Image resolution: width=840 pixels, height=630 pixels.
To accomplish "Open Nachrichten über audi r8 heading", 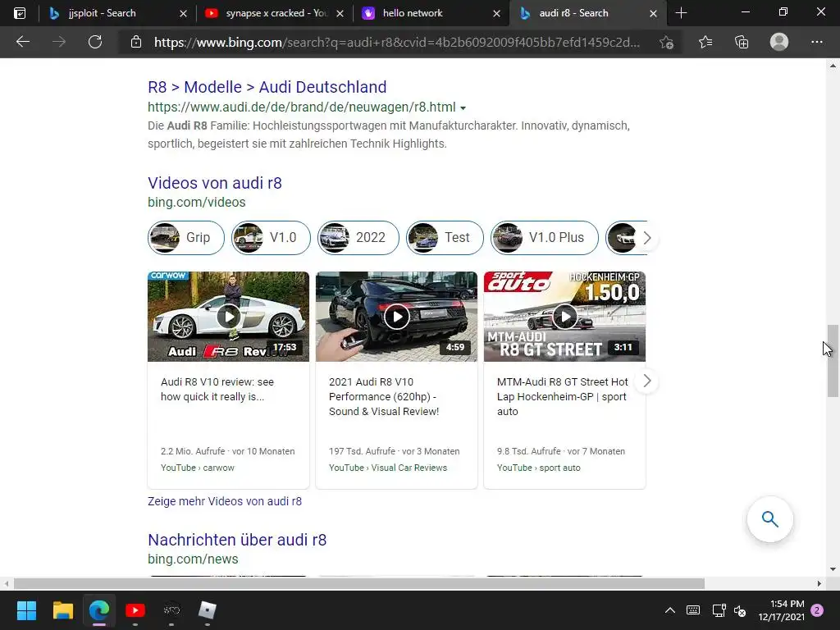I will [x=237, y=540].
